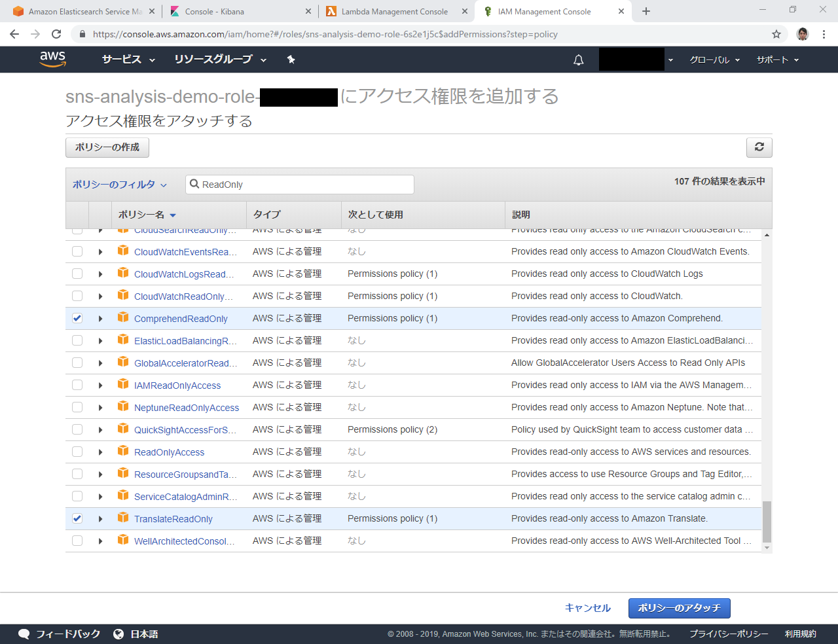The height and width of the screenshot is (644, 838).
Task: Open the ポリシーのフィルタ dropdown
Action: coord(119,185)
